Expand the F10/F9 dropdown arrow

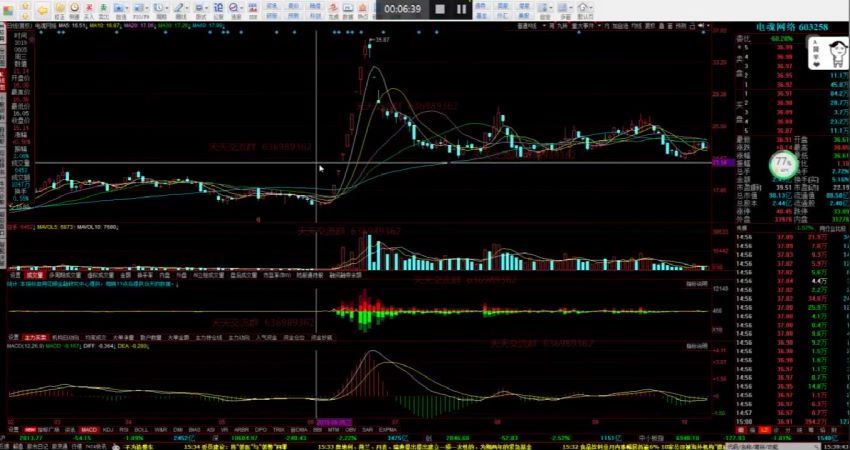coord(147,8)
